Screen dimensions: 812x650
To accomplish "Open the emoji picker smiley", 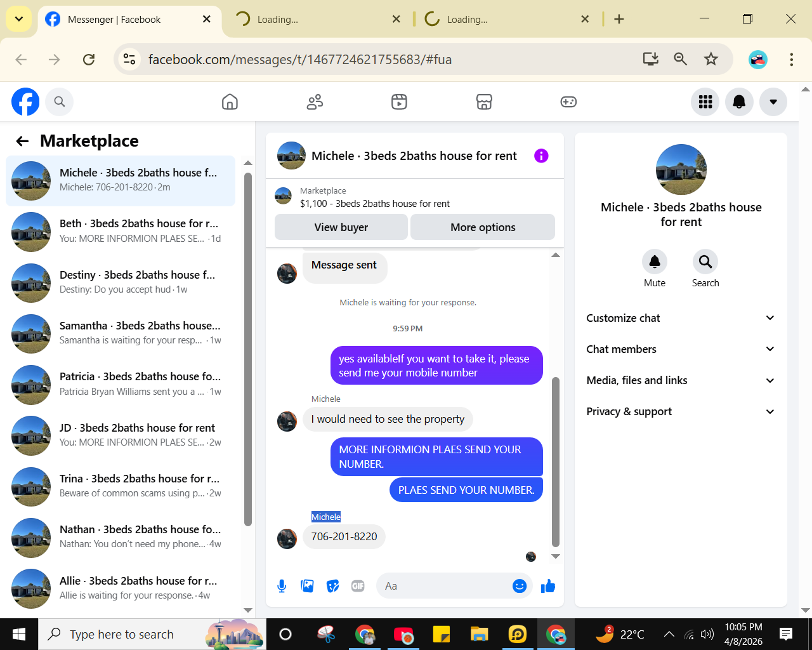I will pyautogui.click(x=520, y=586).
